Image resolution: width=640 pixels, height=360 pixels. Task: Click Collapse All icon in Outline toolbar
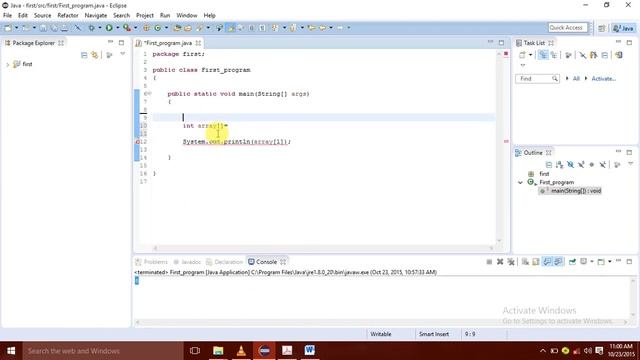coord(549,164)
